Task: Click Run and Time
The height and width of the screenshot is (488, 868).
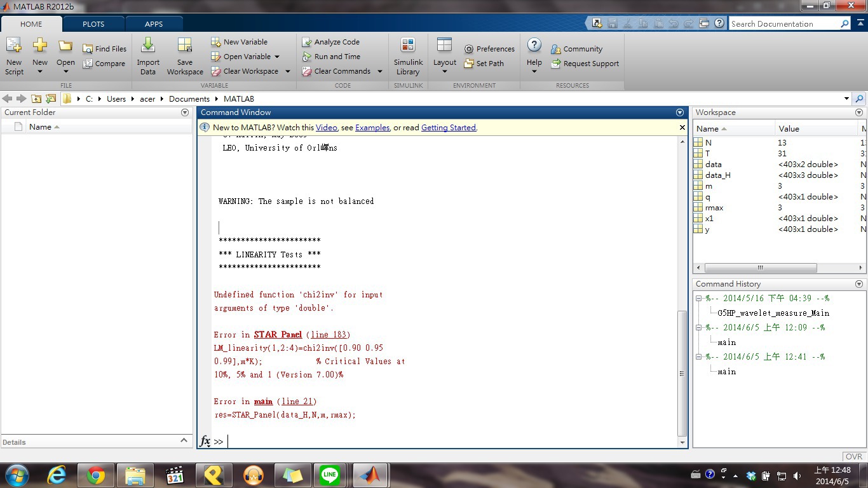Action: pos(331,57)
